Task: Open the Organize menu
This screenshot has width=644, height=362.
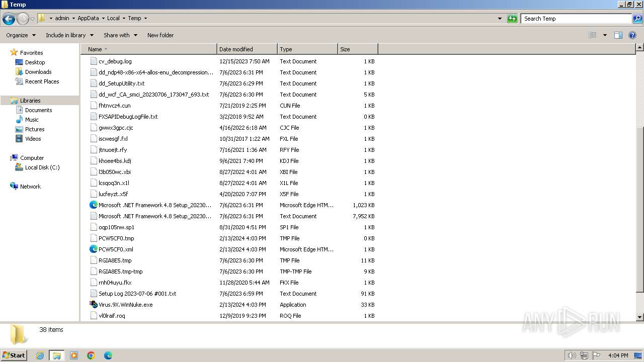Action: (21, 35)
